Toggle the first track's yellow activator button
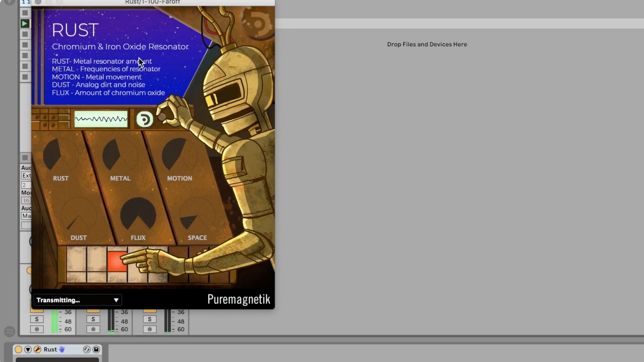The width and height of the screenshot is (644, 362). pyautogui.click(x=37, y=311)
